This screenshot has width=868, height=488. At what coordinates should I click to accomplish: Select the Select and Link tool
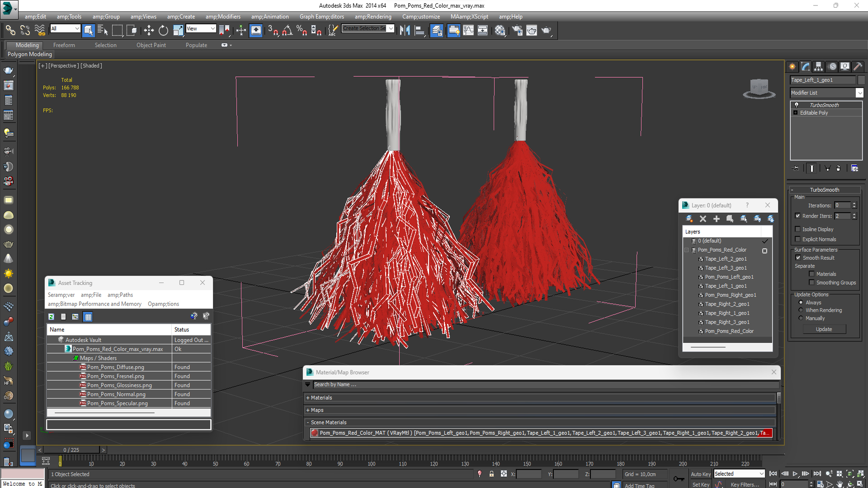[x=10, y=30]
